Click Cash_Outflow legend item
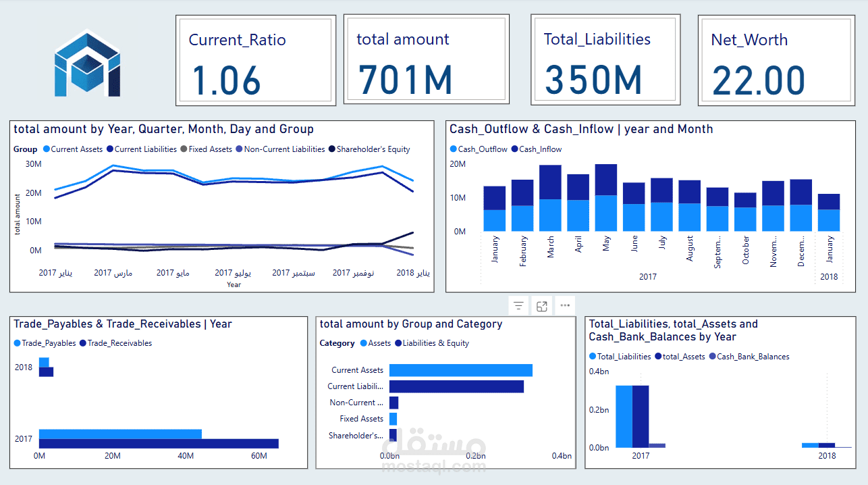Screen dimensions: 868x485 click(x=479, y=149)
